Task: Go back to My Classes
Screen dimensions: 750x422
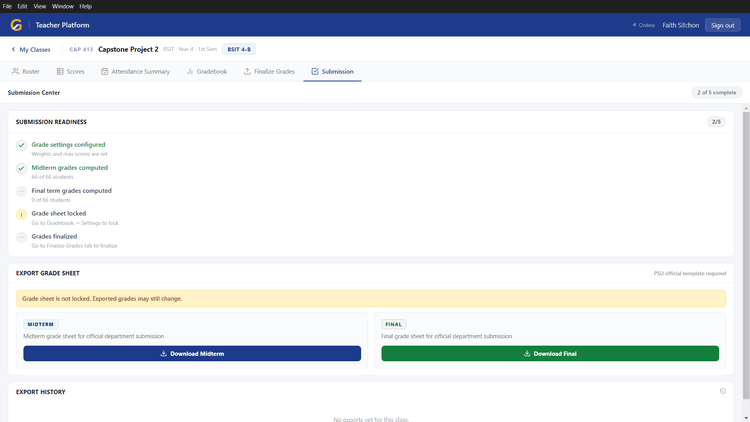Action: [x=31, y=49]
